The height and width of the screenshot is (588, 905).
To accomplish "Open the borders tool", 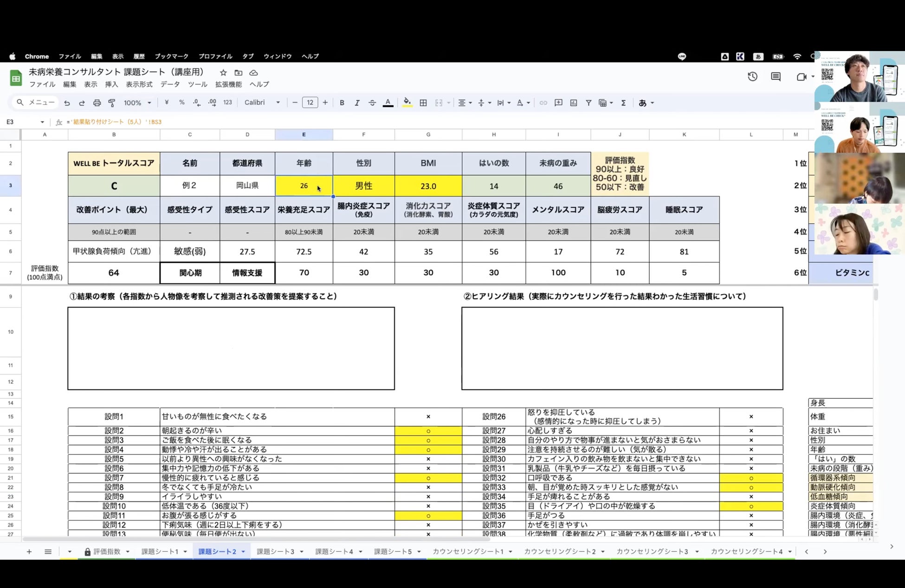I will [x=423, y=103].
